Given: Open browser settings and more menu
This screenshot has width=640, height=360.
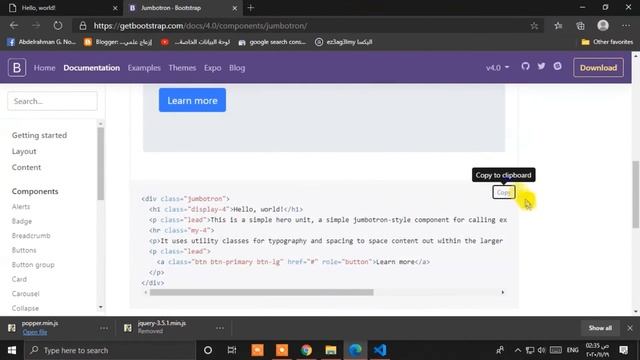Looking at the screenshot, I should [626, 26].
